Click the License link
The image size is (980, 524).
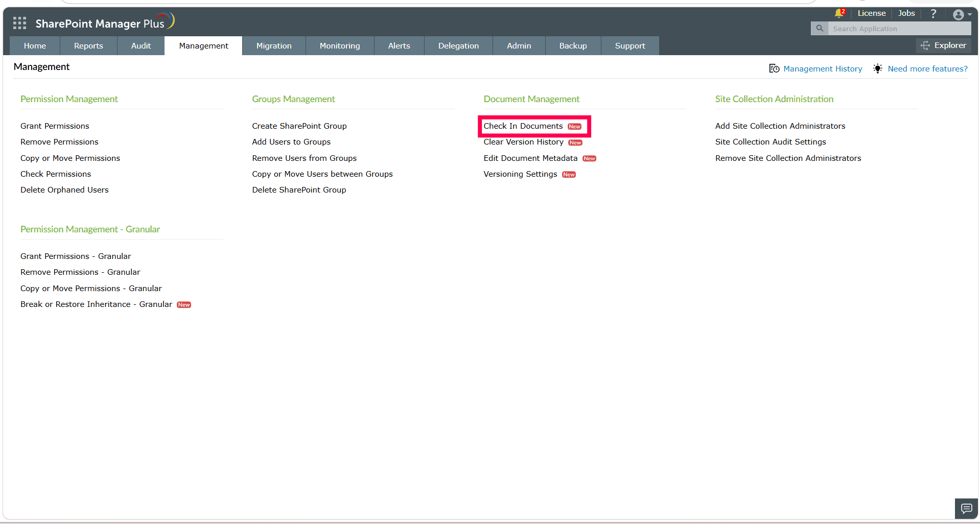point(872,13)
